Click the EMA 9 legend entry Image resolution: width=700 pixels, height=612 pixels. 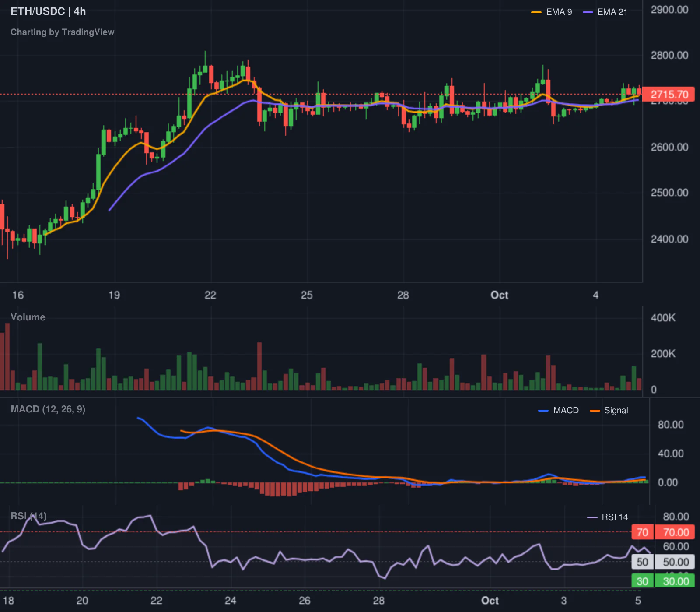[552, 12]
